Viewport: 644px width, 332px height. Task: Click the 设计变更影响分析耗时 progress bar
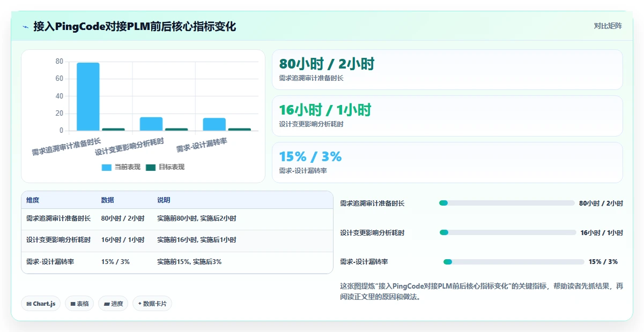(x=508, y=232)
